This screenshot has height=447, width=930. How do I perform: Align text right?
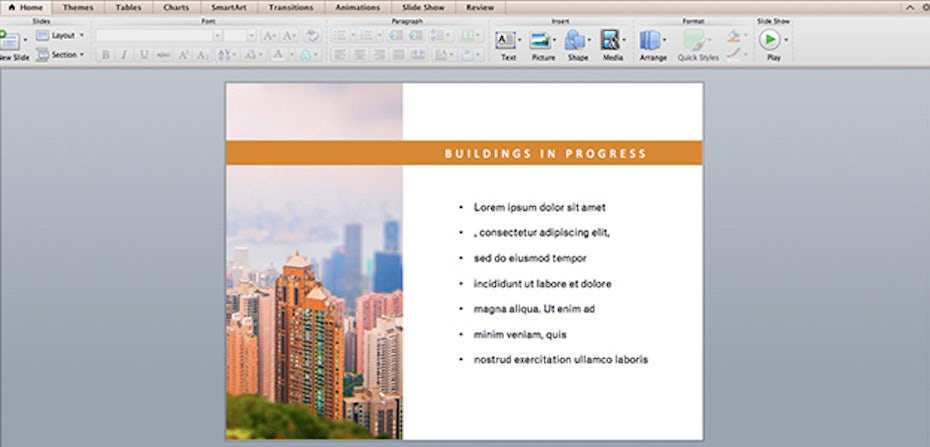tap(379, 55)
